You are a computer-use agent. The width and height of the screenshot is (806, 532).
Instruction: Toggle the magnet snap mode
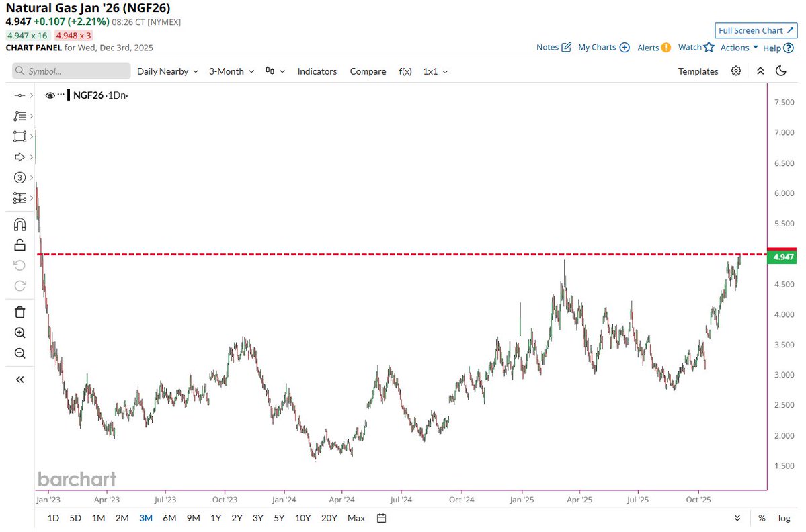pyautogui.click(x=19, y=224)
